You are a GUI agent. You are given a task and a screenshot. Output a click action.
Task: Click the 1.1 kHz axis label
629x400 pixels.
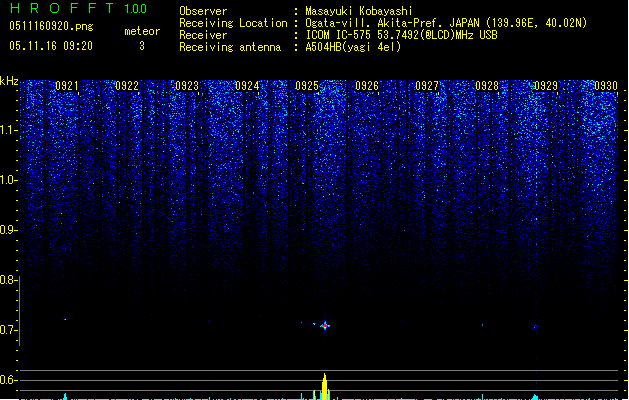click(x=8, y=130)
